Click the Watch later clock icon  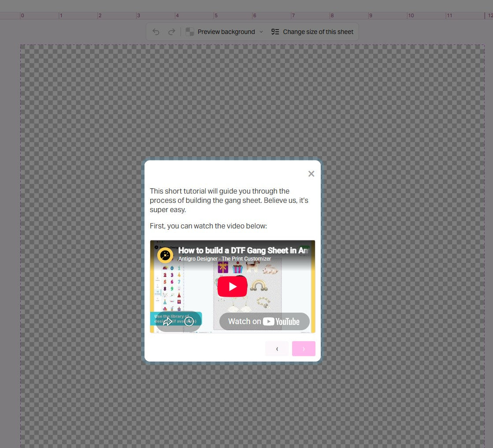(189, 321)
